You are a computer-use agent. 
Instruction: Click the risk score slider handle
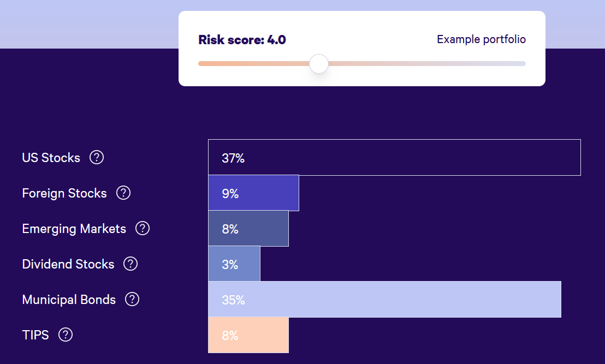(318, 64)
